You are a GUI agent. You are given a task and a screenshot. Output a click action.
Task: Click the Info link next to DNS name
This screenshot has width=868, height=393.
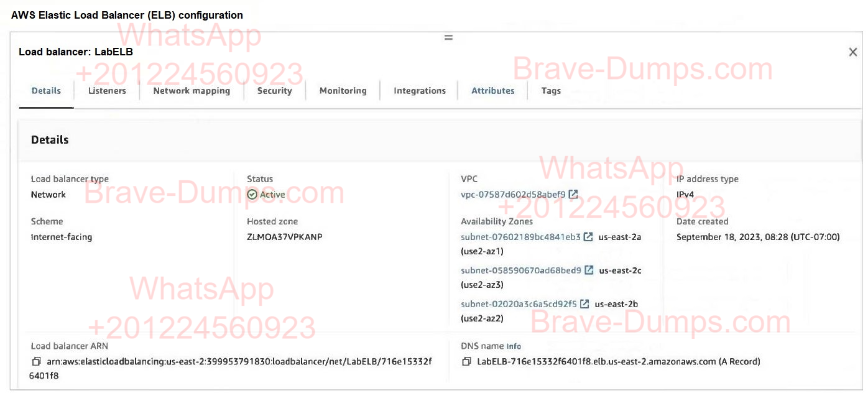pyautogui.click(x=514, y=346)
